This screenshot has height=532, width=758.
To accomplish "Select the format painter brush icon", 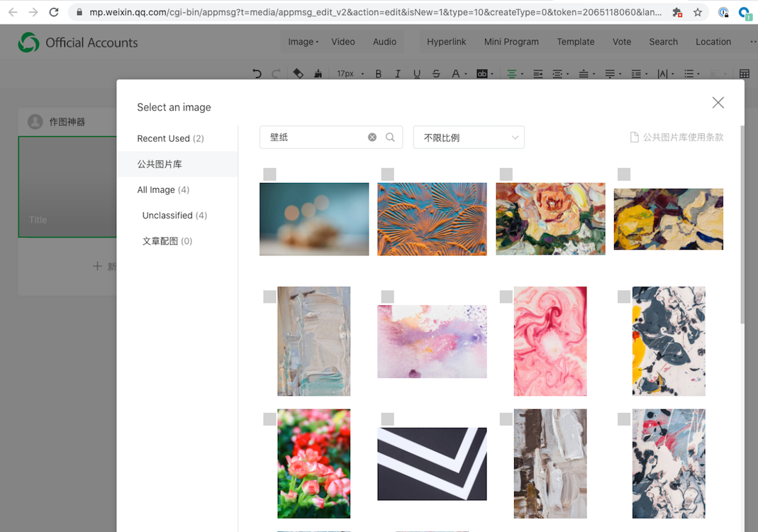I will click(x=318, y=74).
